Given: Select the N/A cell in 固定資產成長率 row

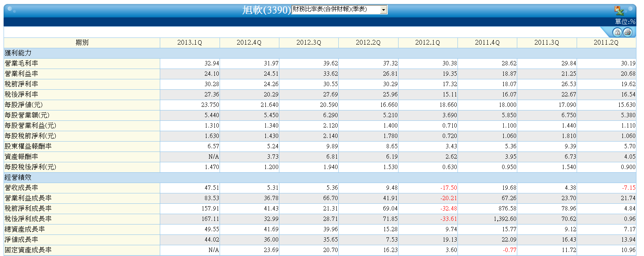Looking at the screenshot, I should (x=214, y=250).
